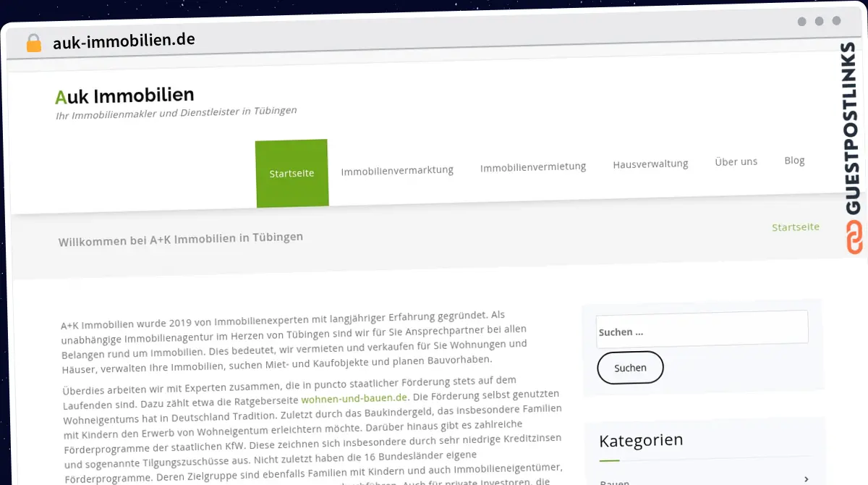
Task: Expand the Bauen category chevron
Action: click(x=806, y=479)
